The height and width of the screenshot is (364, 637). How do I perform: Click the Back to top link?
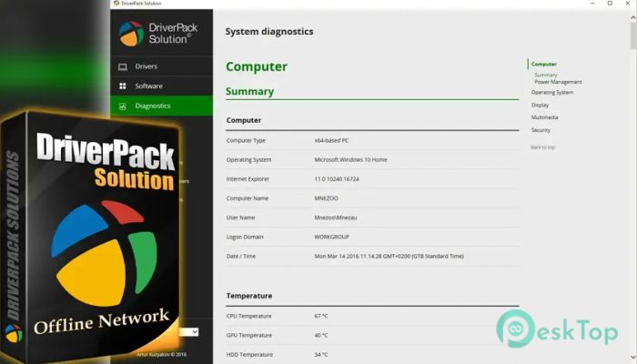(542, 147)
